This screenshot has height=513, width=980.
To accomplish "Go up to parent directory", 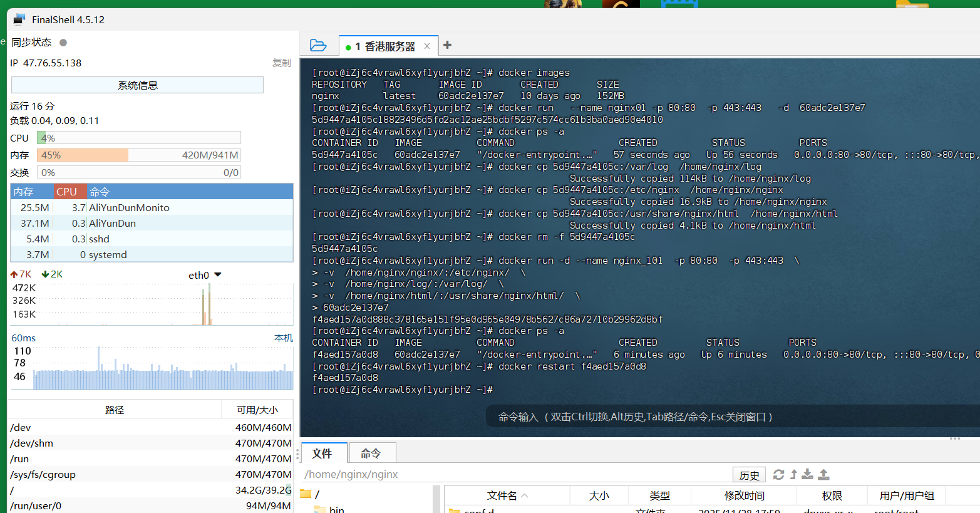I will pyautogui.click(x=793, y=475).
